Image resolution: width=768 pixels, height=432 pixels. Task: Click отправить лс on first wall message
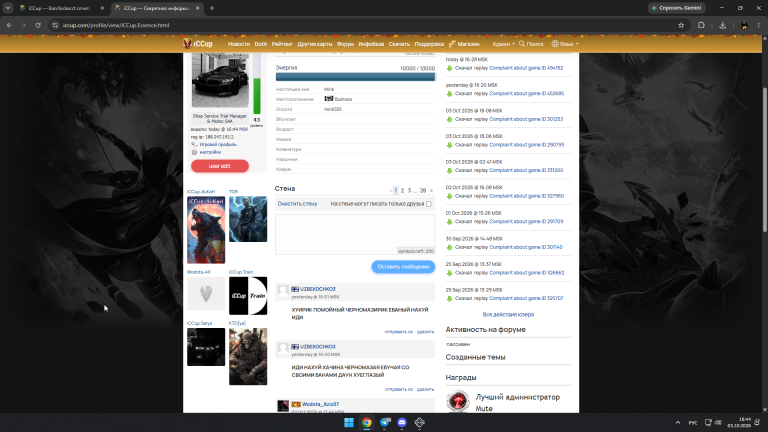(399, 332)
